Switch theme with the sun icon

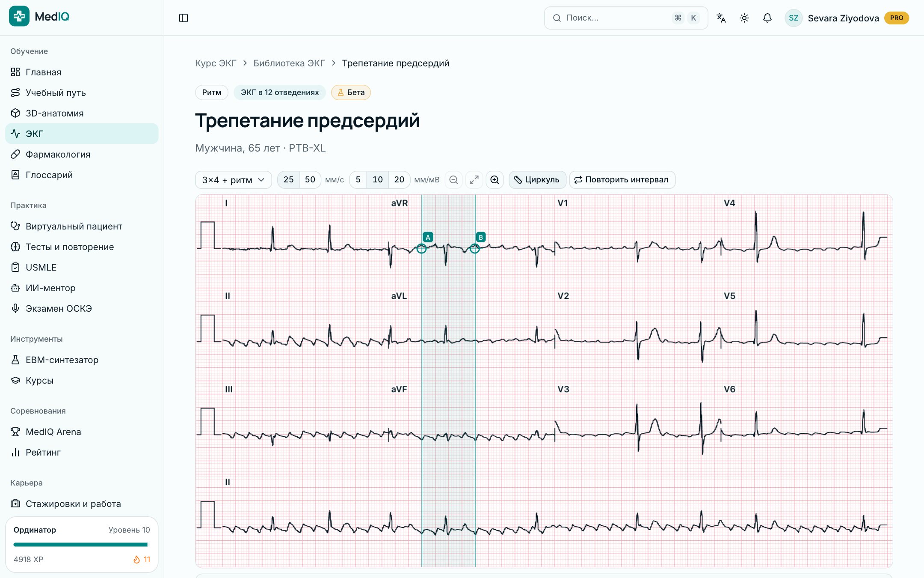click(x=744, y=18)
